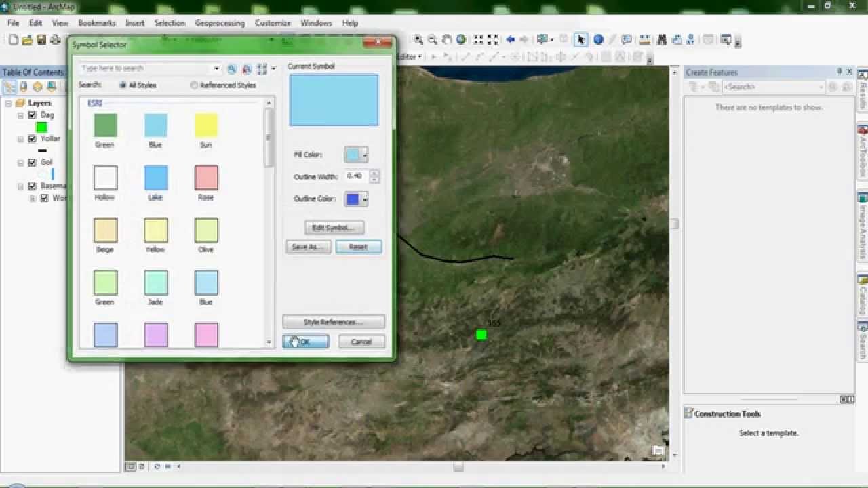Open the symbol search box dropdown
The width and height of the screenshot is (868, 488).
[217, 68]
